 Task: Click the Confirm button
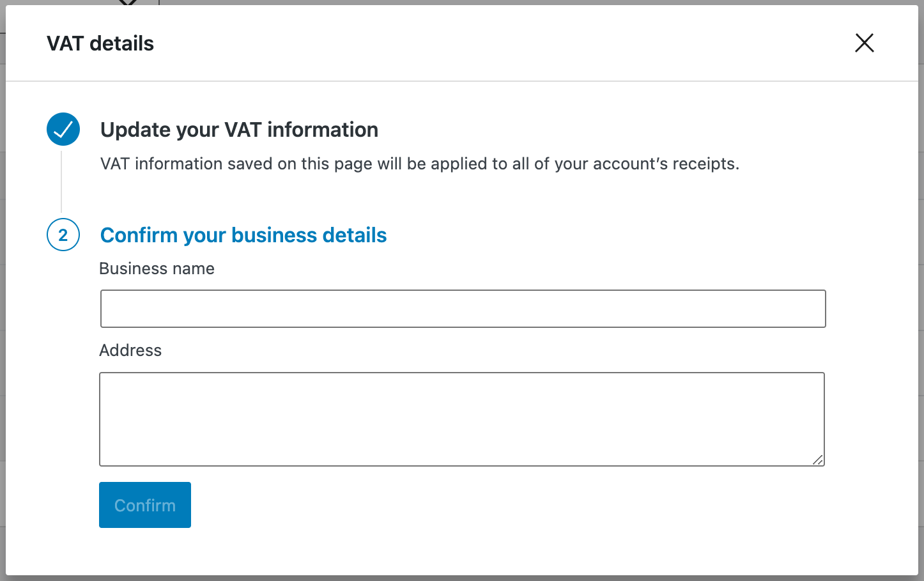[145, 505]
